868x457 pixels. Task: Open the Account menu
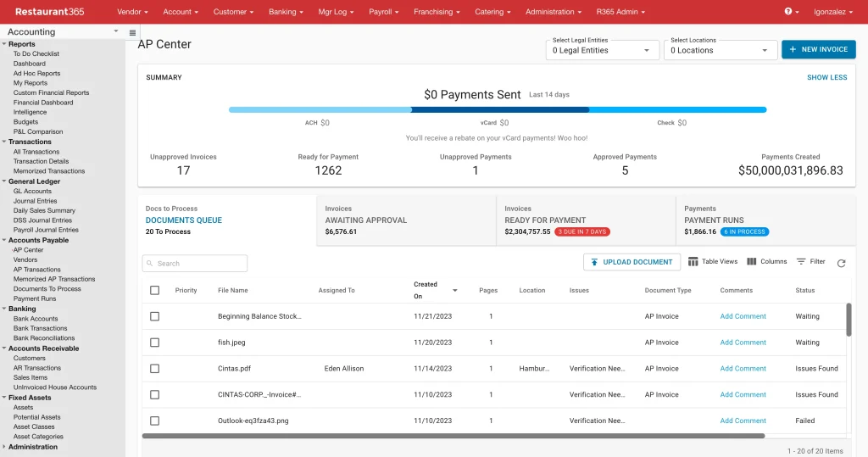tap(181, 12)
